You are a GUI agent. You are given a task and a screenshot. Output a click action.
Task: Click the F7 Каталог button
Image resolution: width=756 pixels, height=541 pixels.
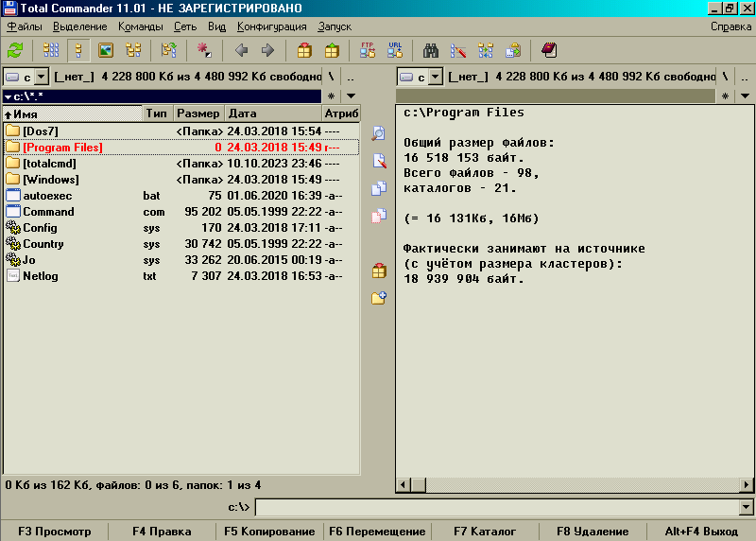(485, 532)
